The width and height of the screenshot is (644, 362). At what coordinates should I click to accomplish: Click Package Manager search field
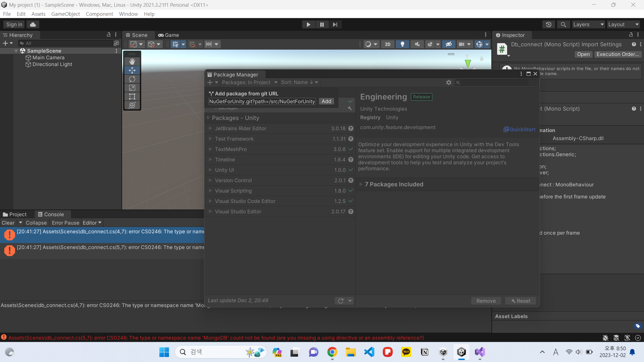click(x=496, y=82)
